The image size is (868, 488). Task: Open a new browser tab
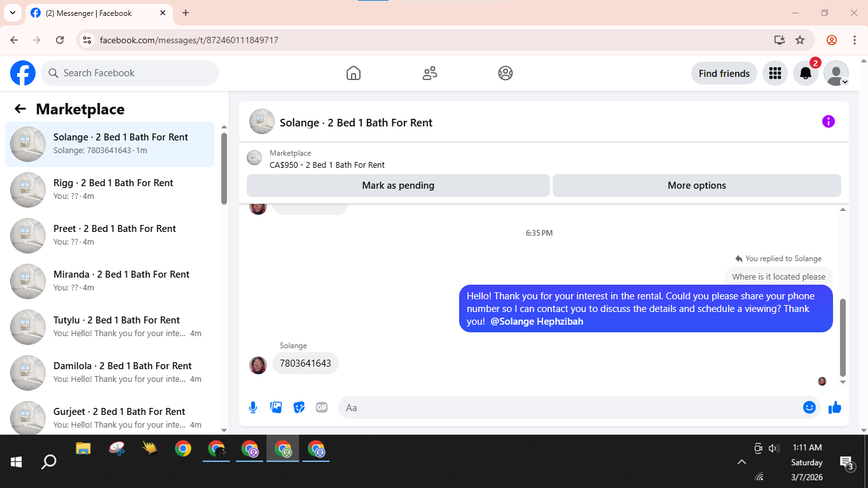click(186, 13)
